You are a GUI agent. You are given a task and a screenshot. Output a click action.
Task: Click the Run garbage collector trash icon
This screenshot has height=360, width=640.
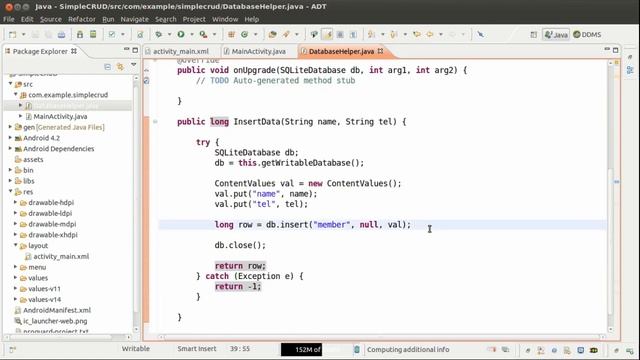click(x=357, y=349)
